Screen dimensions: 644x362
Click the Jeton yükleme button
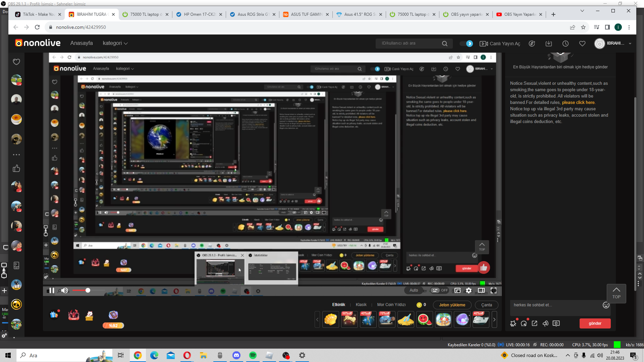pos(452,305)
